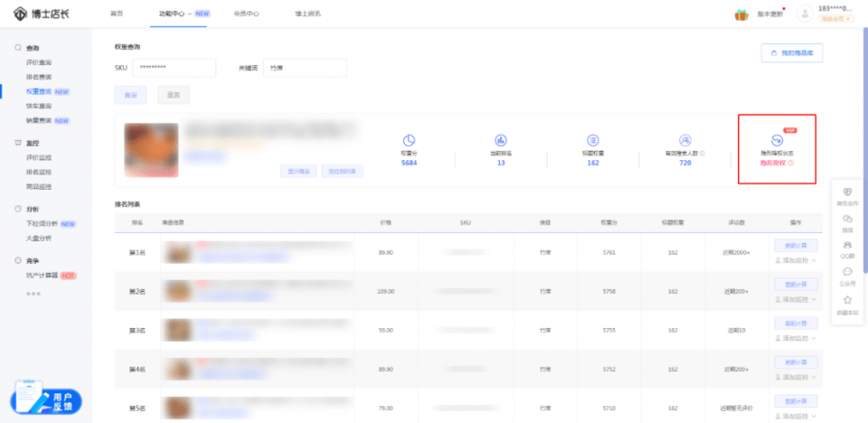The height and width of the screenshot is (423, 868).
Task: Switch to the 会员中心 tab
Action: click(x=246, y=14)
